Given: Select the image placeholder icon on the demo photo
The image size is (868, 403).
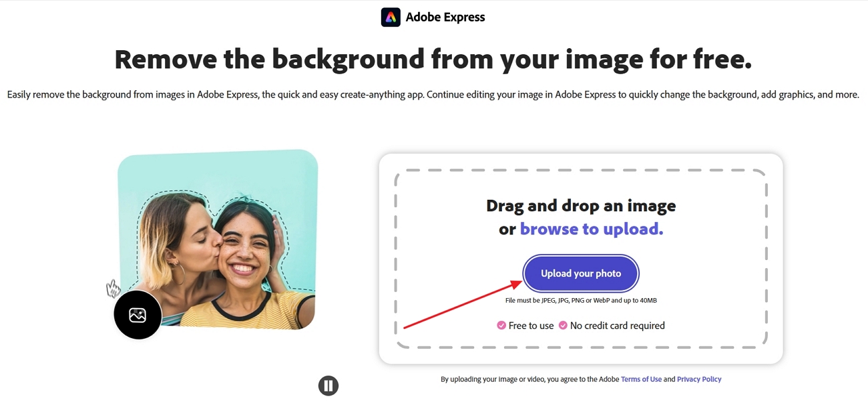Looking at the screenshot, I should tap(138, 314).
